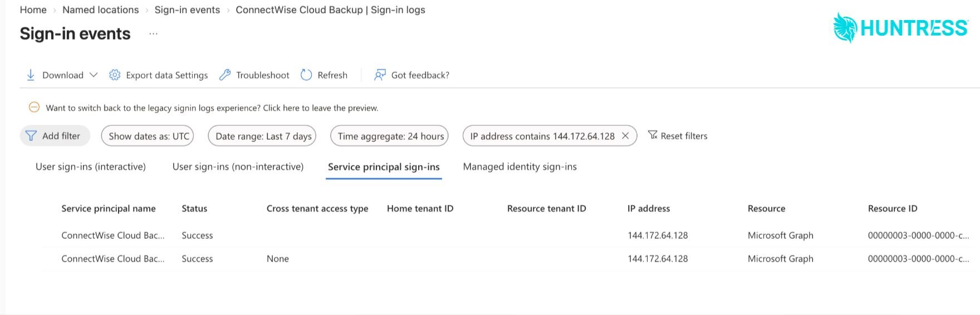This screenshot has height=315, width=980.
Task: Click the Reset filters funnel icon
Action: click(x=653, y=135)
